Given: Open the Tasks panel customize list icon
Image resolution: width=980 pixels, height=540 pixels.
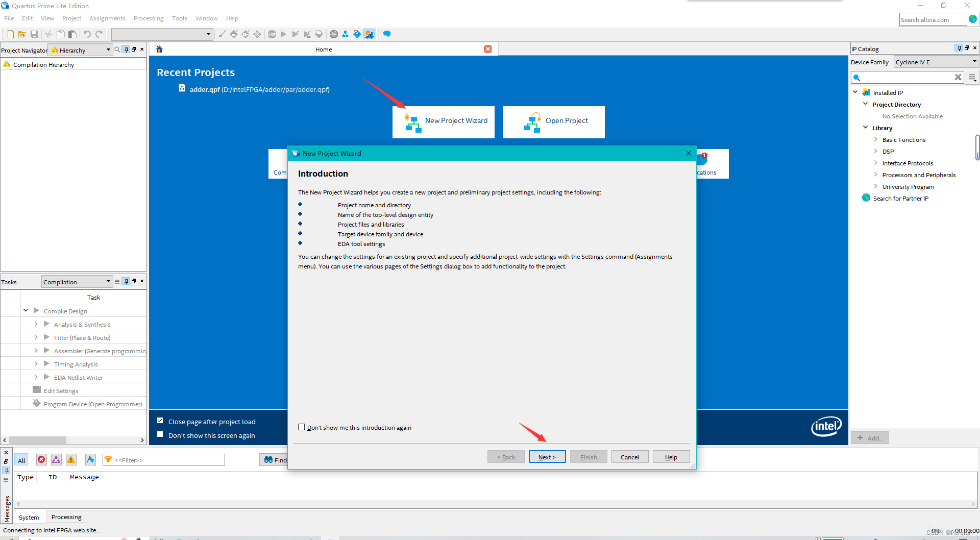Looking at the screenshot, I should coord(117,281).
